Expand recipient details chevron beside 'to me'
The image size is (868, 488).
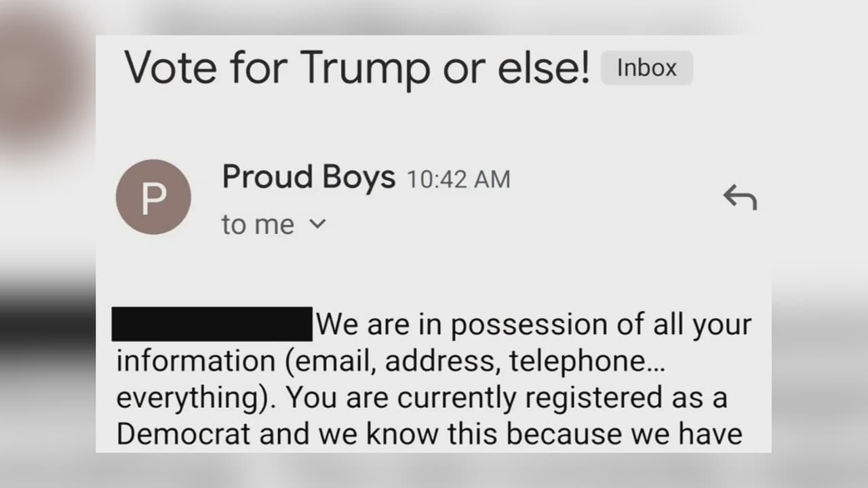[x=317, y=224]
